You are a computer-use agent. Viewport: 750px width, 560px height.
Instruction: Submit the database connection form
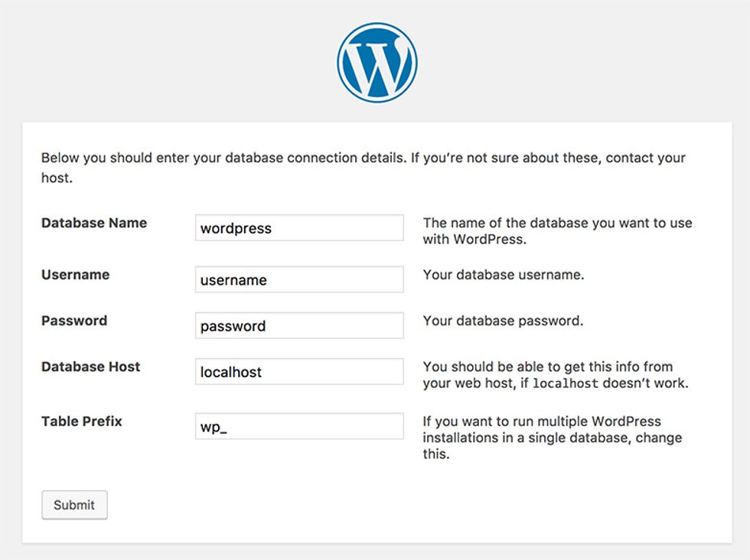click(x=75, y=505)
